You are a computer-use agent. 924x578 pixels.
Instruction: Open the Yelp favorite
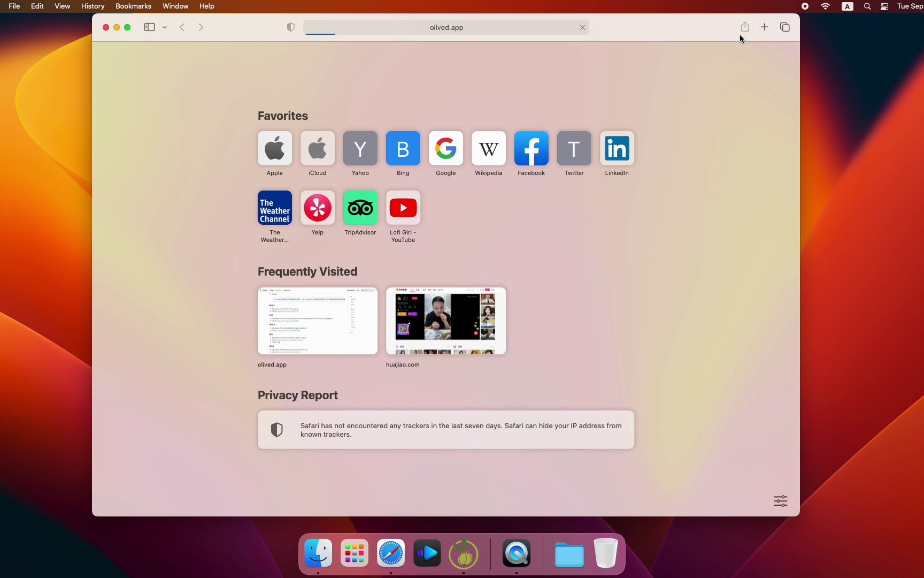pos(318,208)
